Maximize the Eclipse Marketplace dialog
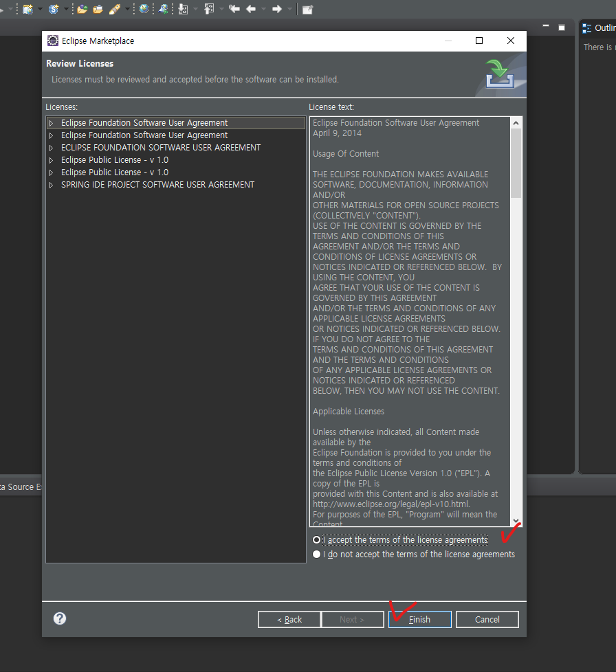This screenshot has width=616, height=672. coord(479,41)
